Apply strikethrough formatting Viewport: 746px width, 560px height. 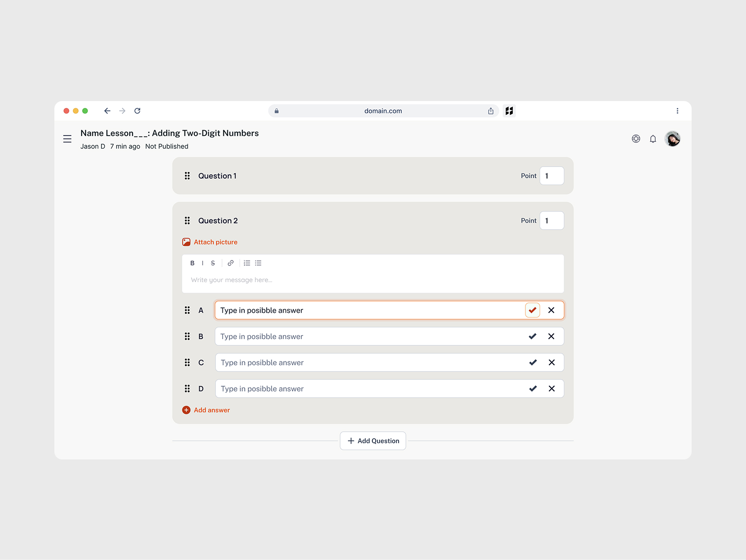click(x=213, y=263)
